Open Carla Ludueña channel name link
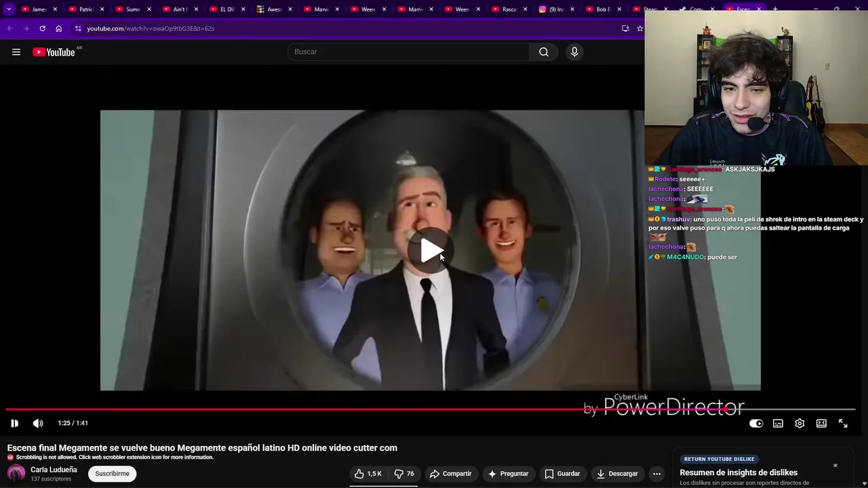The image size is (868, 488). (54, 470)
